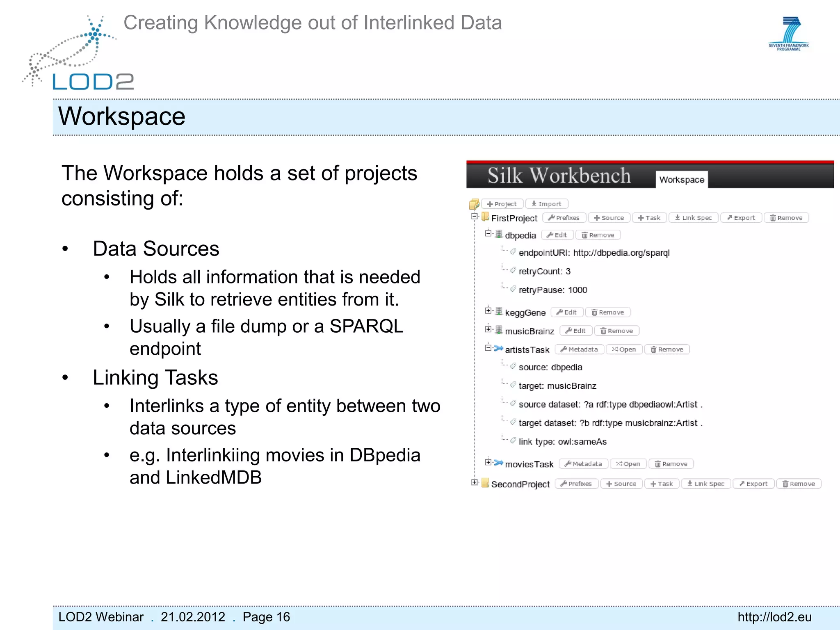840x630 pixels.
Task: Open the moviesTask linking task
Action: pyautogui.click(x=628, y=464)
